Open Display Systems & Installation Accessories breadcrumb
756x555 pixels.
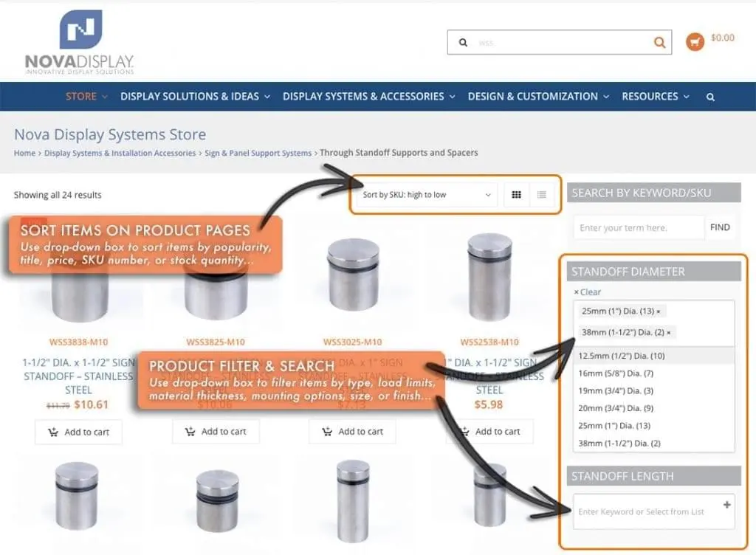pyautogui.click(x=120, y=154)
